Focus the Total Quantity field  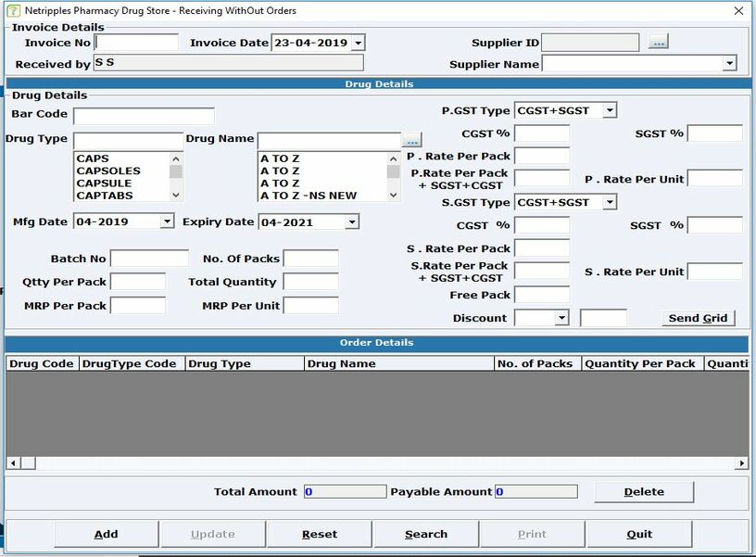pos(310,281)
